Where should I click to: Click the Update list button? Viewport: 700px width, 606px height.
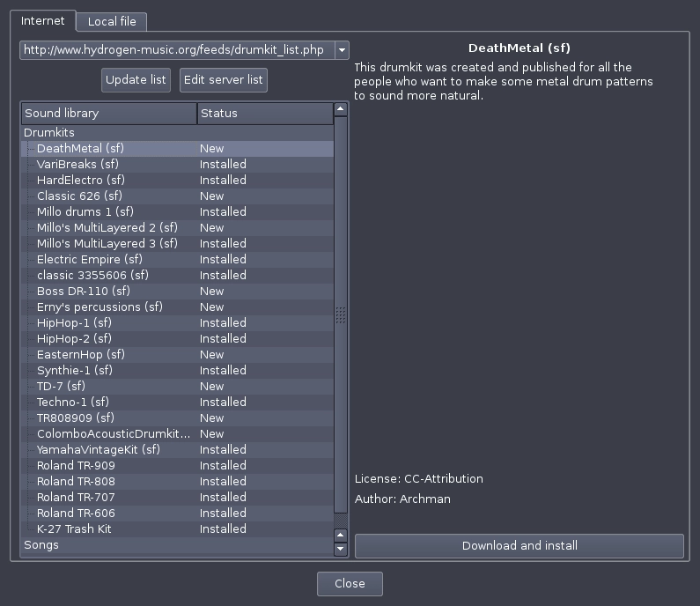pyautogui.click(x=136, y=80)
